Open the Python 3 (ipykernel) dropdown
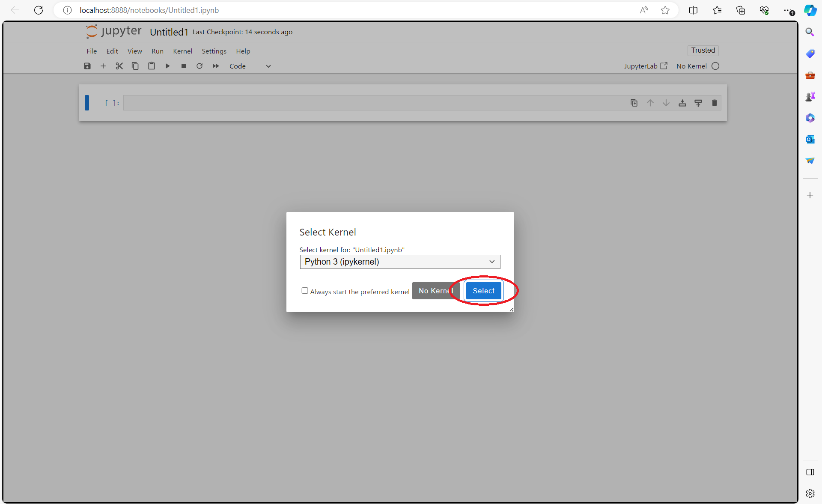 pyautogui.click(x=400, y=262)
